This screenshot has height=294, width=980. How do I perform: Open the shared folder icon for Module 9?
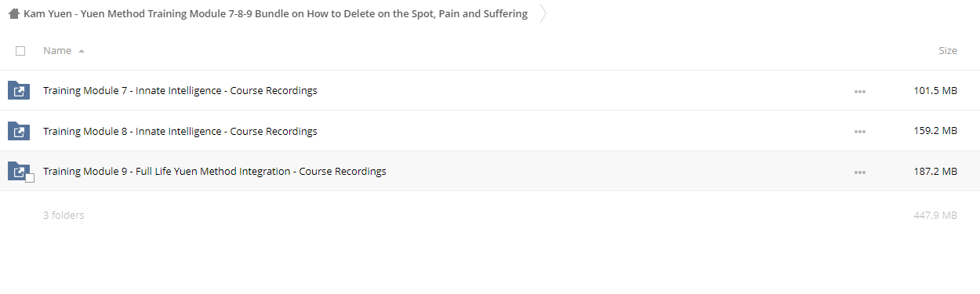click(19, 171)
